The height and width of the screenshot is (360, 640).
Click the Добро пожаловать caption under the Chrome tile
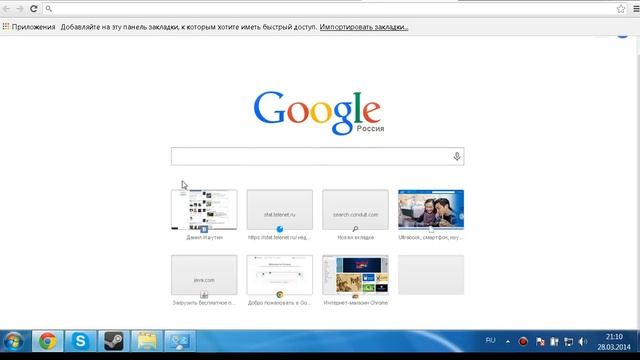coord(280,303)
